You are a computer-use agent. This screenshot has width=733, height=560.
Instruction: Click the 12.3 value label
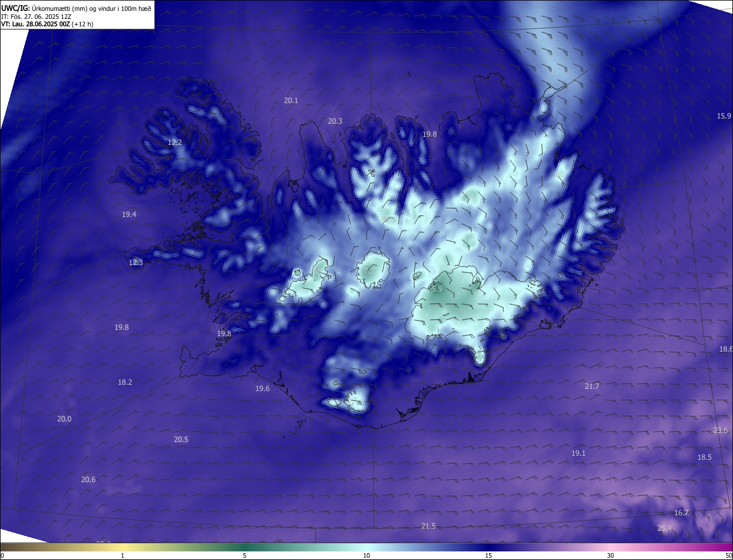136,262
